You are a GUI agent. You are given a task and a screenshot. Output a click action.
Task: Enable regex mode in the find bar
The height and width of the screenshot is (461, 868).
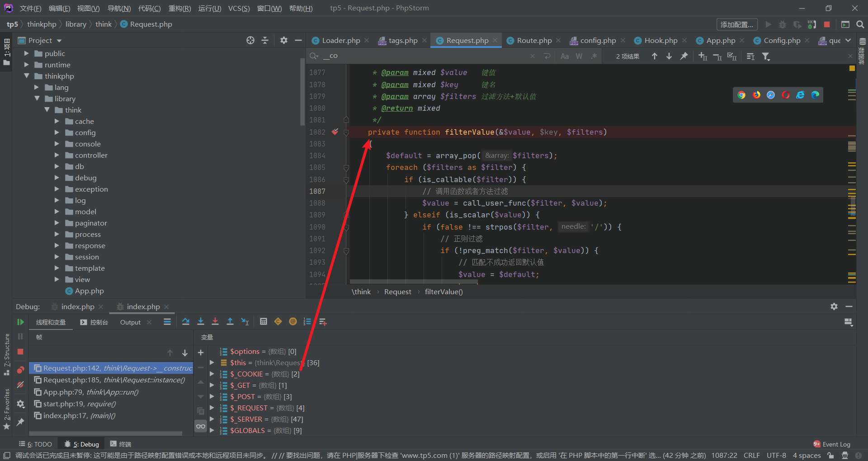click(594, 56)
